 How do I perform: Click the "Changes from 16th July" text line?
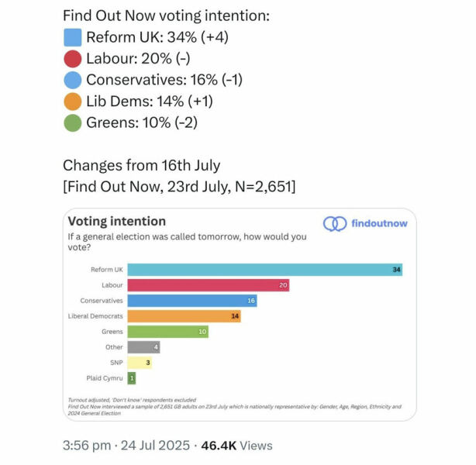point(141,165)
